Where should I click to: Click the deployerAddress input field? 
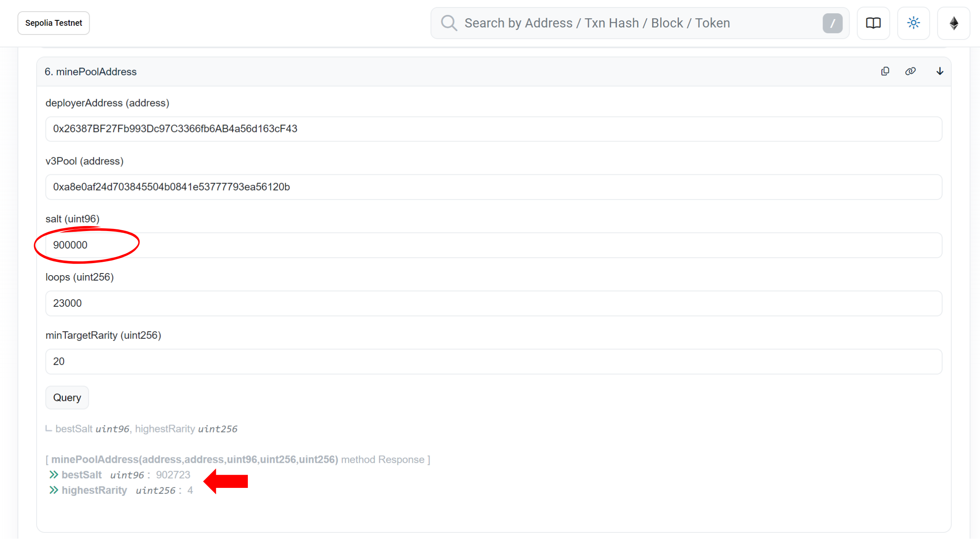[493, 129]
